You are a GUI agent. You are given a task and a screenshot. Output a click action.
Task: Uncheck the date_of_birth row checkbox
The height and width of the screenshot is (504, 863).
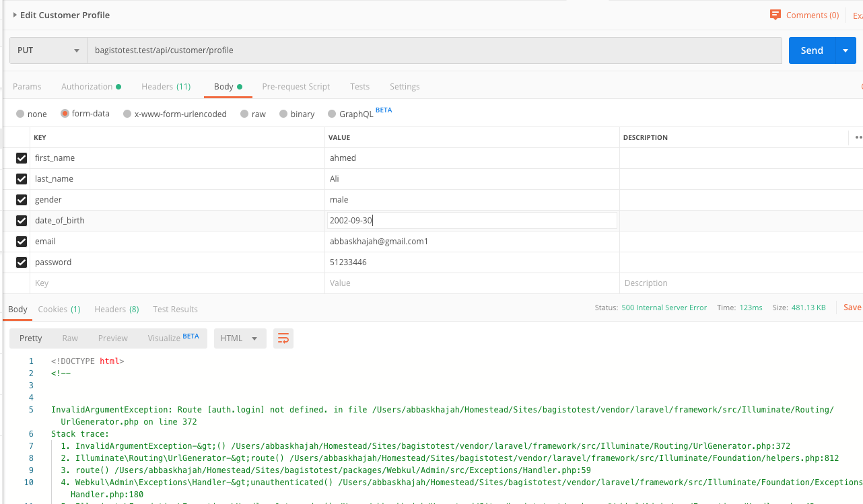tap(22, 221)
